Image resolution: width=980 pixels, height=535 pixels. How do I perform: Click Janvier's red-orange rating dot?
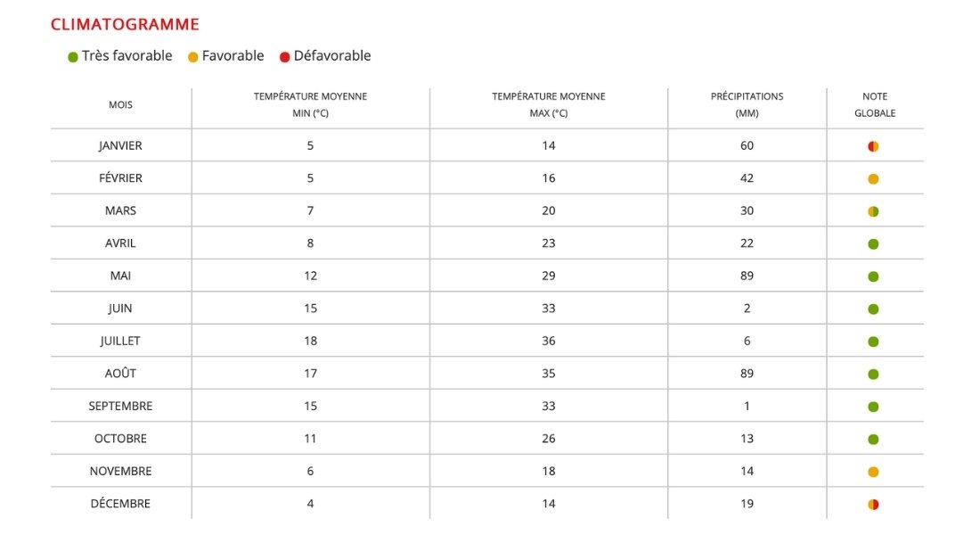[x=873, y=146]
